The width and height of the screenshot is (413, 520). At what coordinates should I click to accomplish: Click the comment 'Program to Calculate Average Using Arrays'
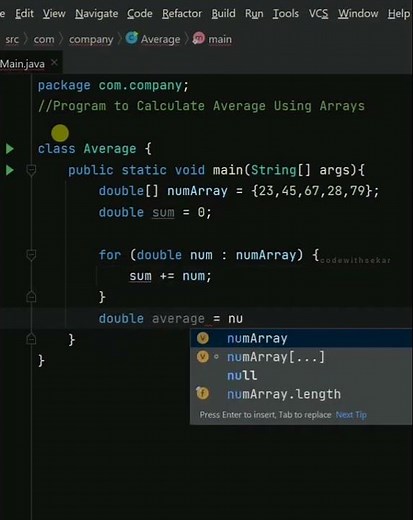tap(201, 106)
